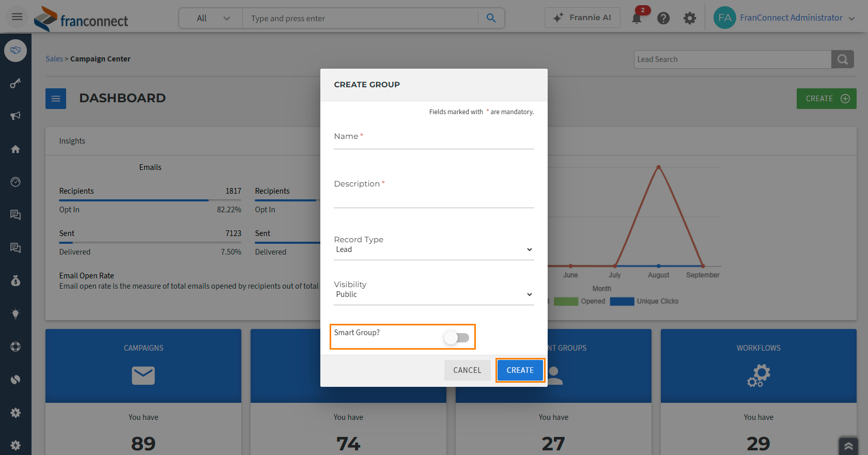Image resolution: width=868 pixels, height=455 pixels.
Task: Click the September chart axis label
Action: (x=703, y=275)
